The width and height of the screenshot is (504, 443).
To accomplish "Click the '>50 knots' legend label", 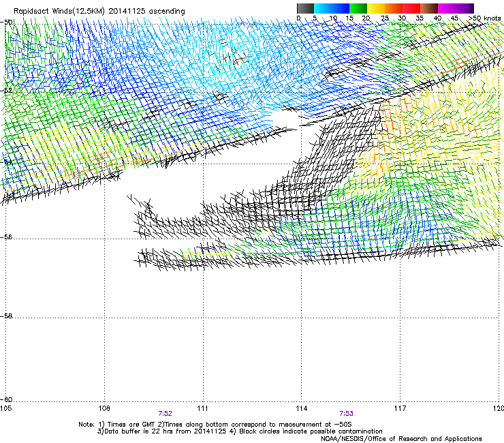I will tap(484, 18).
